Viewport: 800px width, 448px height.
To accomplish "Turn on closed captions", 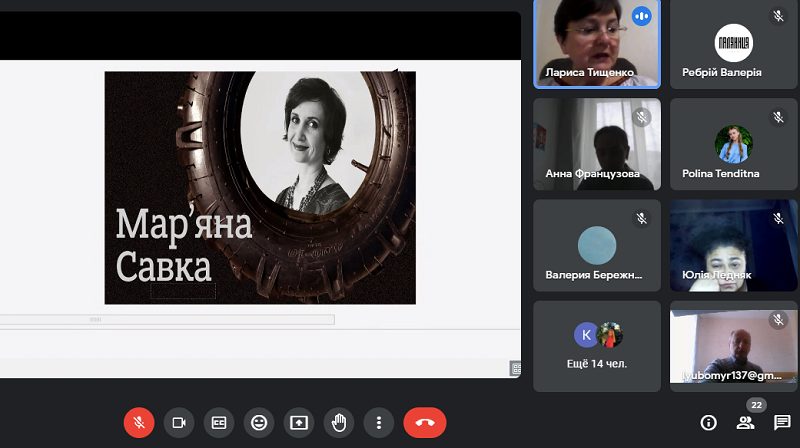I will point(219,422).
